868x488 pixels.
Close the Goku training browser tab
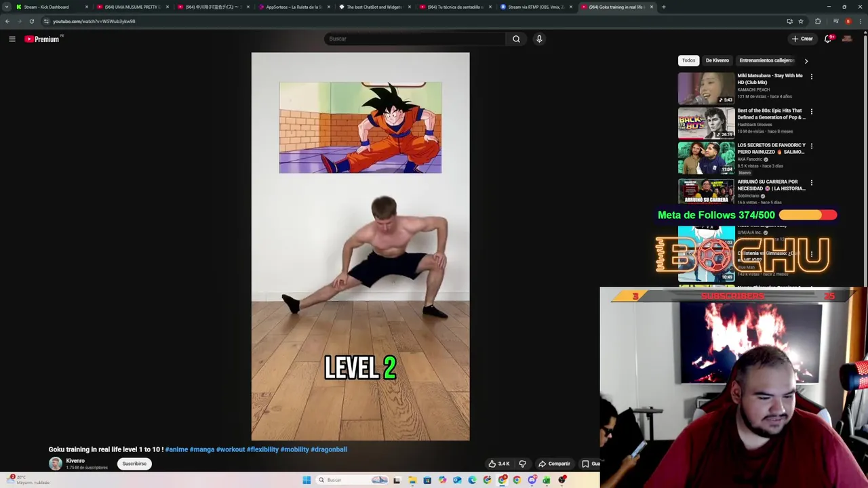(652, 7)
